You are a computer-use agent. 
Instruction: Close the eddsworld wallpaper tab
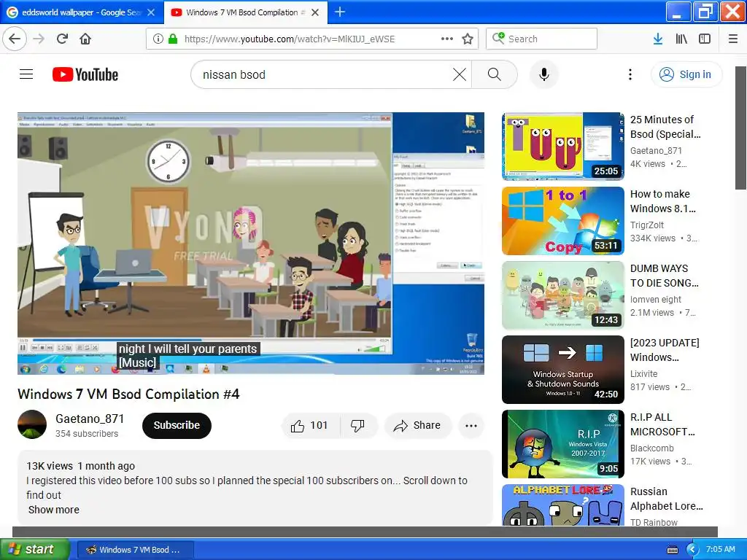(x=151, y=12)
